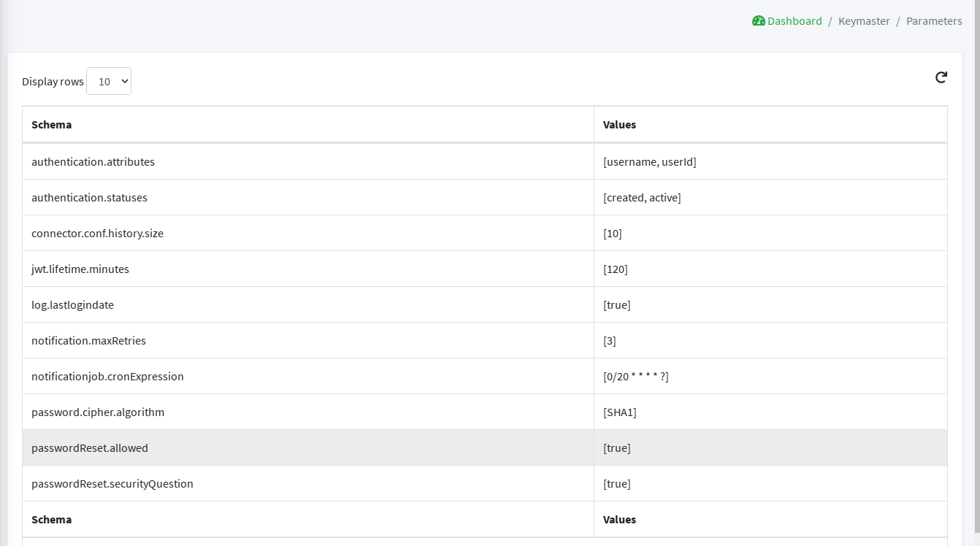Go to Dashboard breadcrumb link

794,21
